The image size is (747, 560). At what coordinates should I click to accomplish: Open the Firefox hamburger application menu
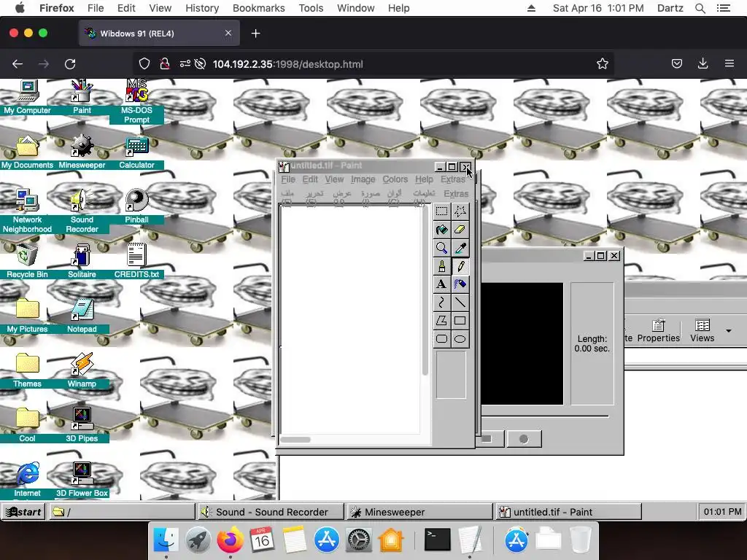(x=729, y=64)
